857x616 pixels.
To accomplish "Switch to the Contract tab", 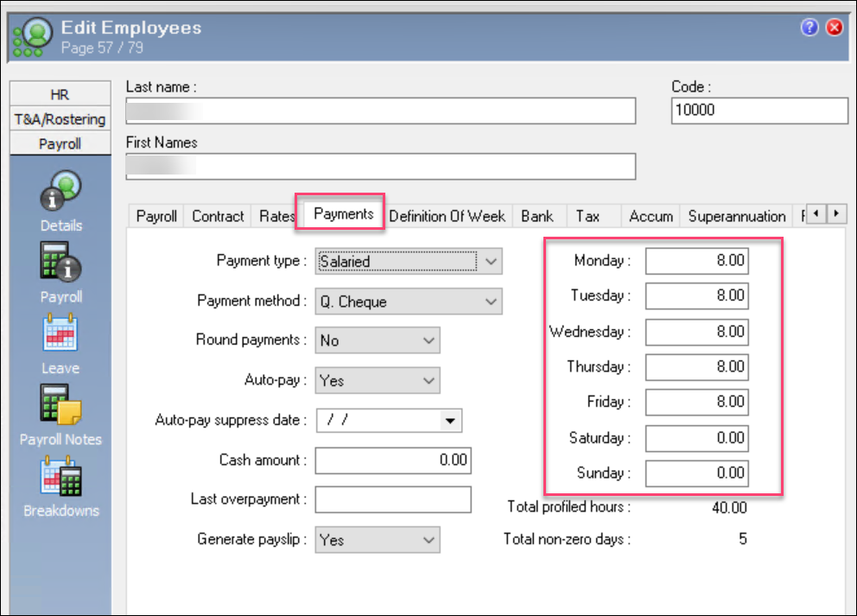I will click(x=218, y=217).
